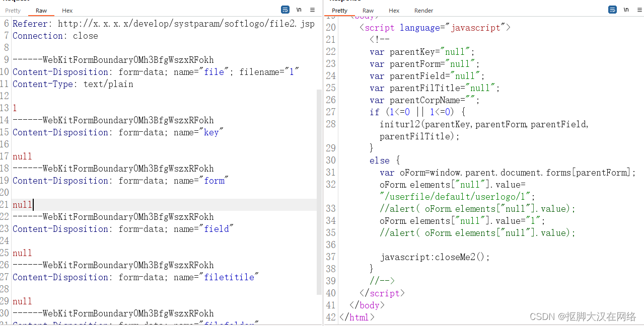Click commented alert on response line 35
Image resolution: width=644 pixels, height=326 pixels.
pyautogui.click(x=477, y=233)
